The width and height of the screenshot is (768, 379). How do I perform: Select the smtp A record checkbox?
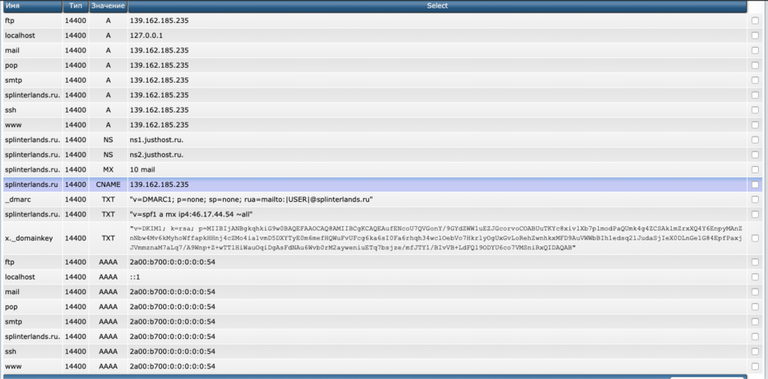coord(755,80)
